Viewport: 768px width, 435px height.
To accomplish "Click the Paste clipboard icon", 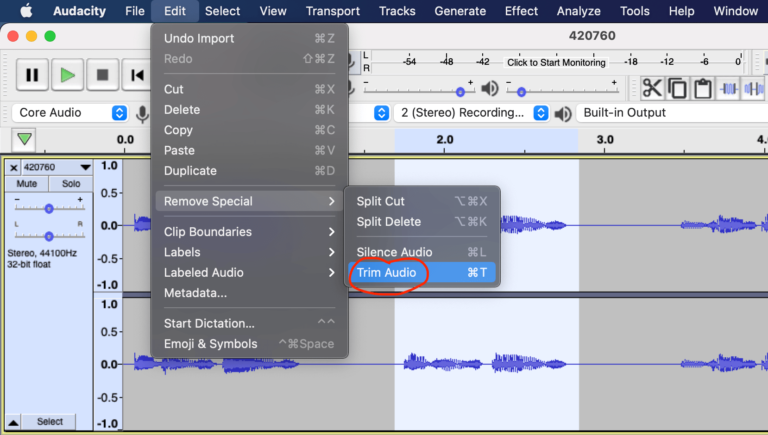I will point(703,89).
